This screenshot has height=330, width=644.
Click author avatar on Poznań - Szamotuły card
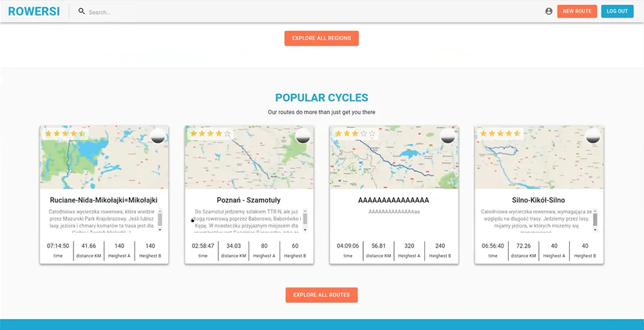(x=303, y=136)
